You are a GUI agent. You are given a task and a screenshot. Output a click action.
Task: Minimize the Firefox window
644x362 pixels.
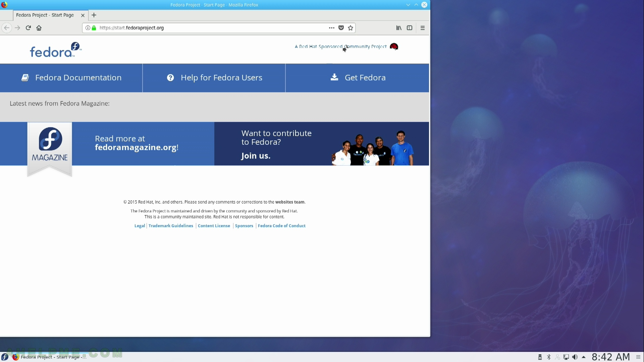[408, 5]
